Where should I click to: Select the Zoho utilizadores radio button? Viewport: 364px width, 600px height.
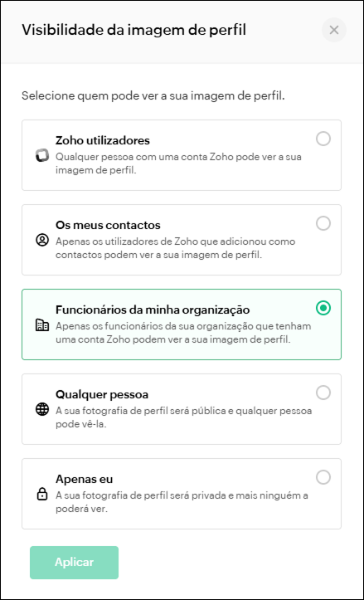click(323, 139)
